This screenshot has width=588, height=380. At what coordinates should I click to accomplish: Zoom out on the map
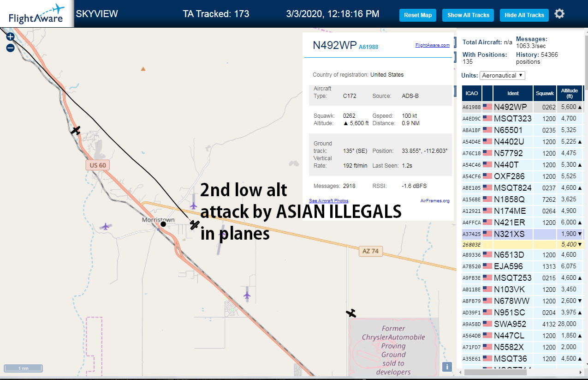point(10,48)
